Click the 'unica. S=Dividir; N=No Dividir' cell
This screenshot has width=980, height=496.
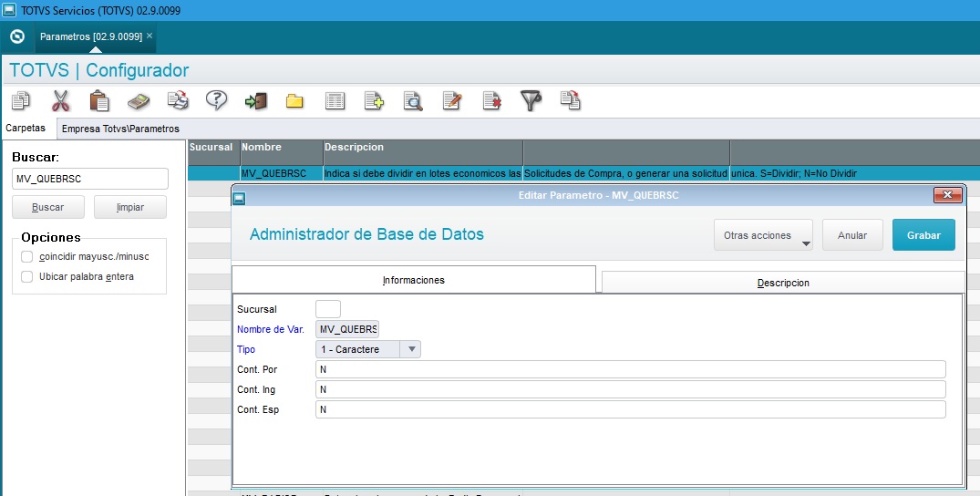point(854,173)
